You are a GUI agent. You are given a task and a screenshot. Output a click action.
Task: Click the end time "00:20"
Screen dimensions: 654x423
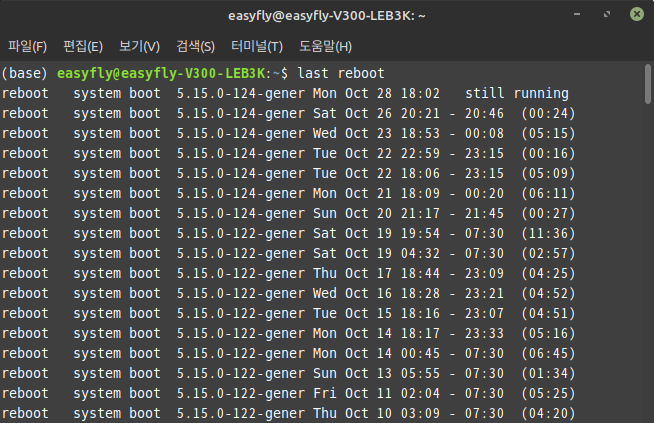click(x=484, y=194)
